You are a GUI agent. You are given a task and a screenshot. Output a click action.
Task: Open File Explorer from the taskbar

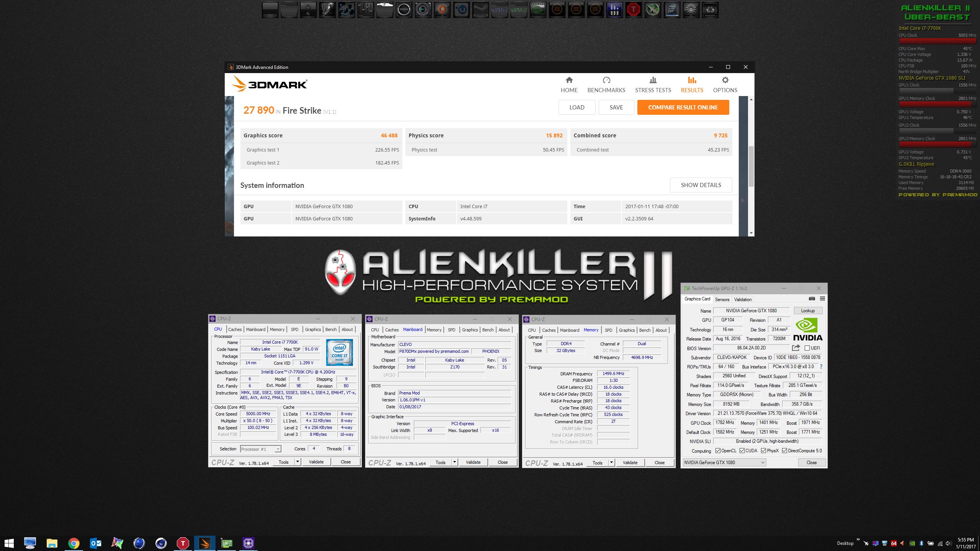pyautogui.click(x=52, y=543)
